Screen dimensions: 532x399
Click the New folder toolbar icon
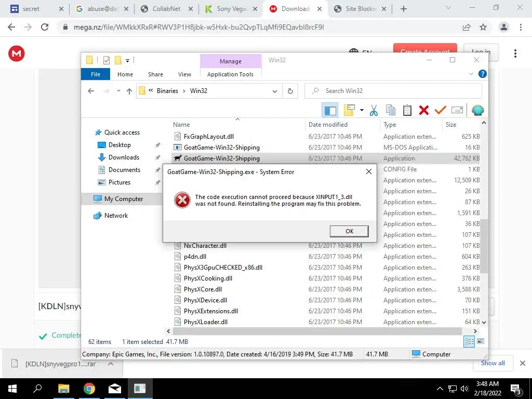[x=349, y=110]
